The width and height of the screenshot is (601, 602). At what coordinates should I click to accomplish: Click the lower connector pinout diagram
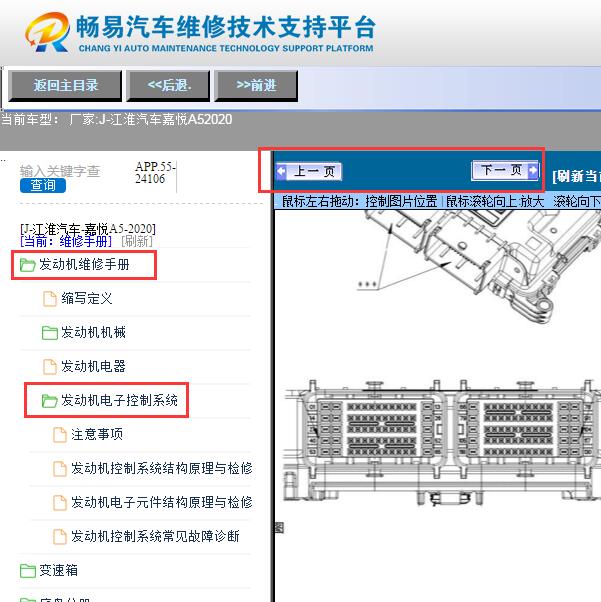click(442, 442)
